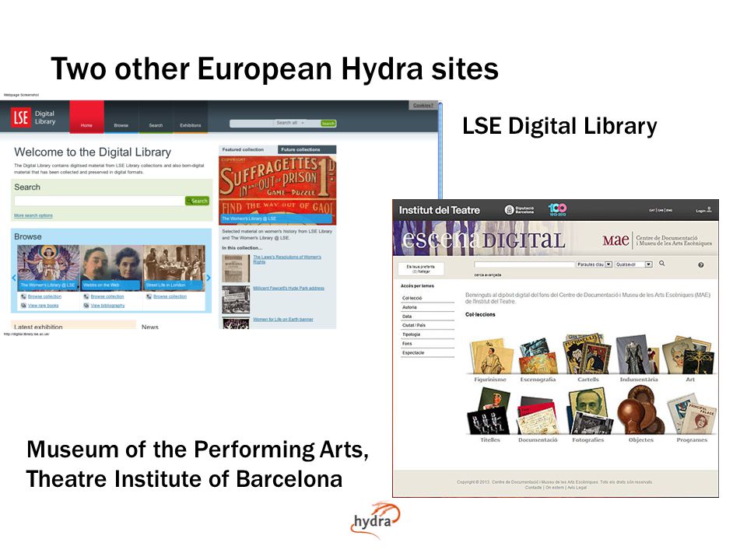Open the Documentació collection icon
Image resolution: width=747 pixels, height=560 pixels.
[538, 415]
